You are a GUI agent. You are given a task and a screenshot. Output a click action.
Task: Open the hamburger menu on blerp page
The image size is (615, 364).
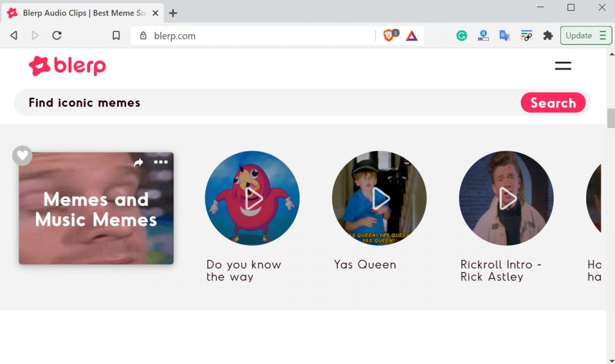coord(563,66)
